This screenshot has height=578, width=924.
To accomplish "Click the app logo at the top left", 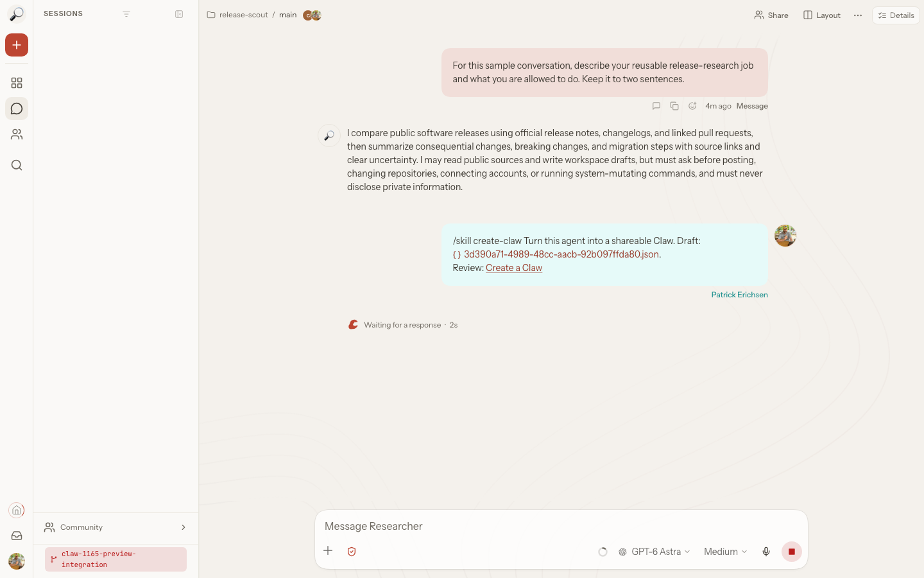I will pos(17,14).
